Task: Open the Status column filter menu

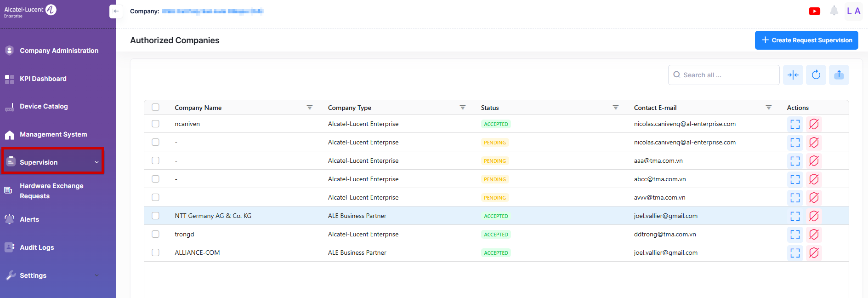Action: point(615,107)
